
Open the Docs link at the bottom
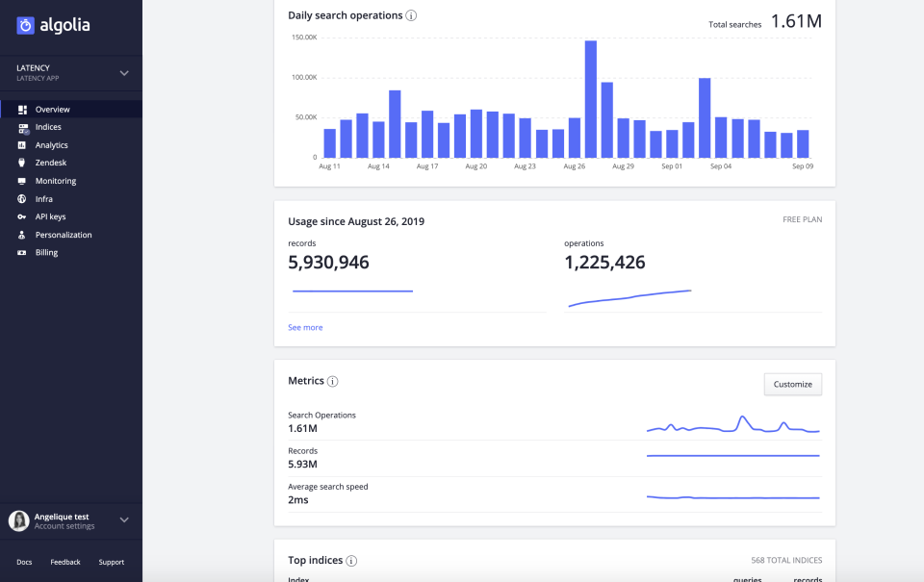coord(23,562)
